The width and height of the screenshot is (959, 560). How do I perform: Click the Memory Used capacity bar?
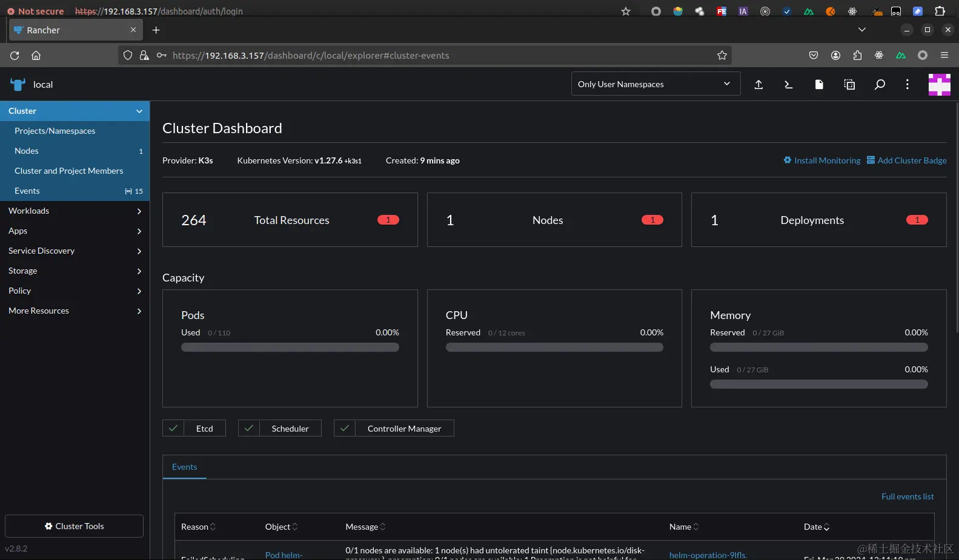(x=819, y=384)
